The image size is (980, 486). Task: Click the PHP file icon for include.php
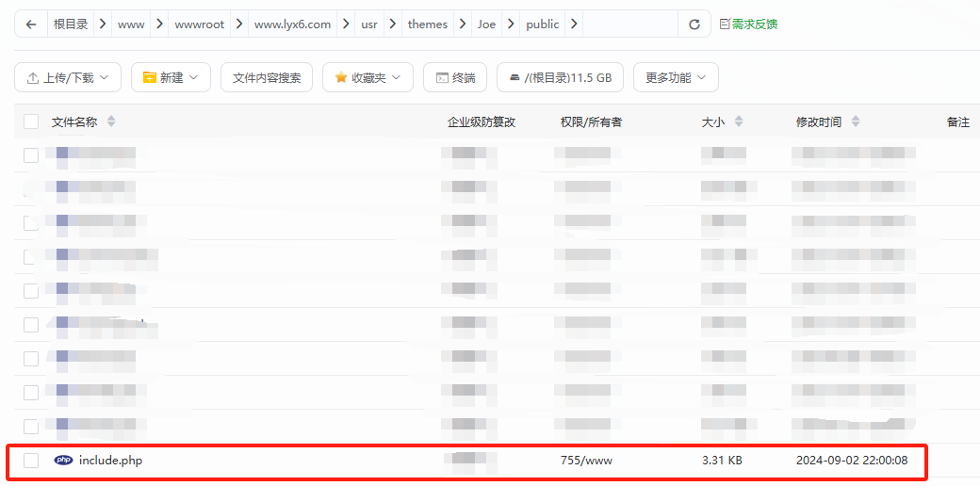63,461
